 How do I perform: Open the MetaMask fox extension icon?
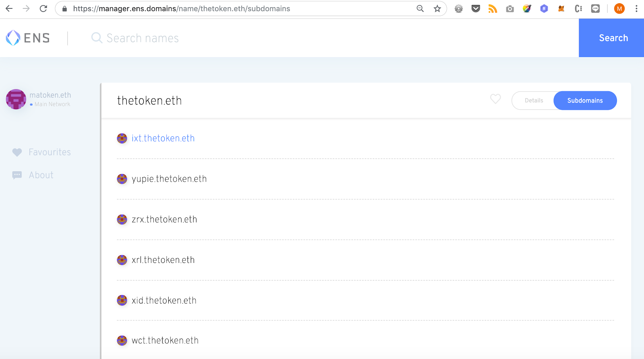point(561,8)
